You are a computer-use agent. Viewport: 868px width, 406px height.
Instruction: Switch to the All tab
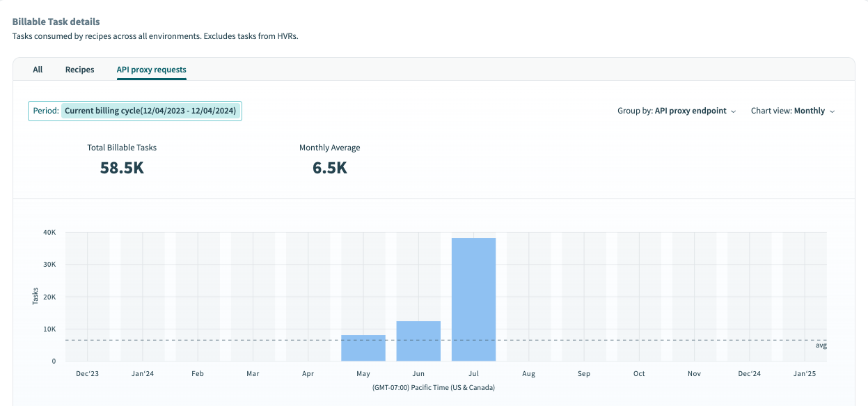tap(38, 69)
